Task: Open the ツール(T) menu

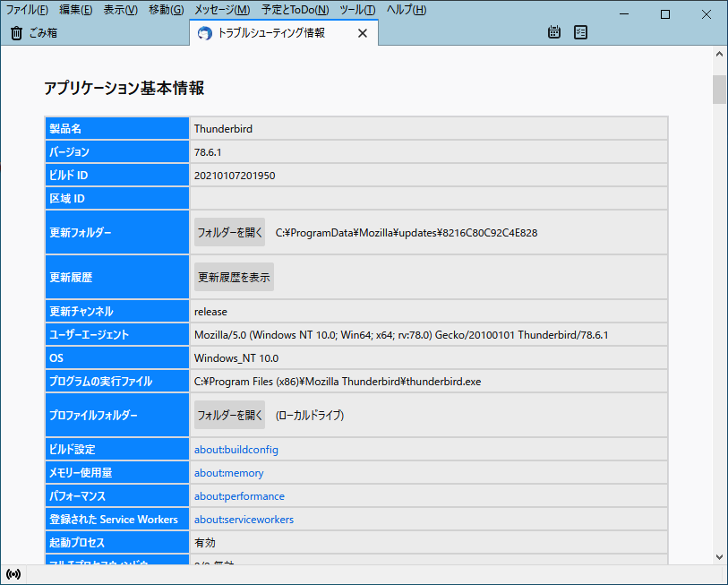Action: point(357,10)
